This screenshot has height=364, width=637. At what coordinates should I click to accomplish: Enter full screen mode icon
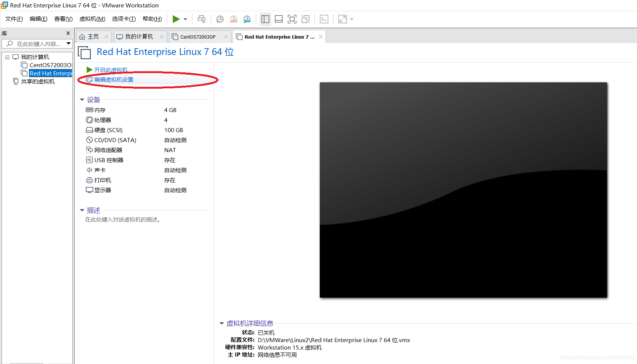292,19
